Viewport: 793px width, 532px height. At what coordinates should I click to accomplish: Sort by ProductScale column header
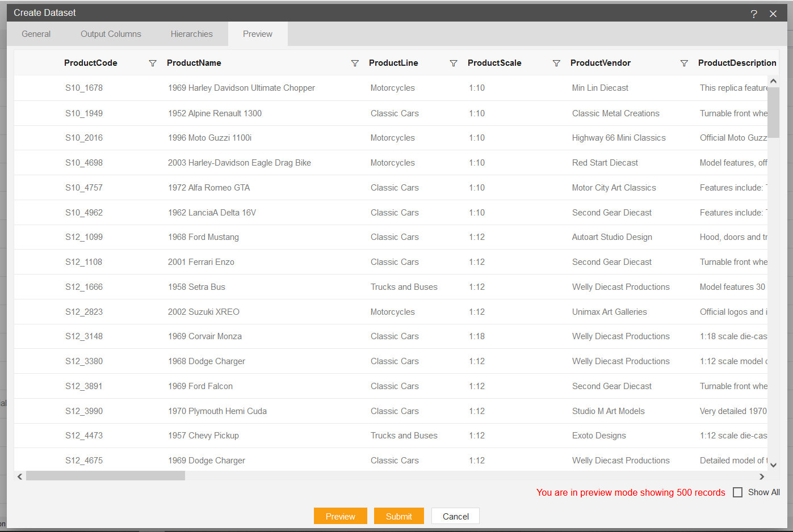(x=494, y=63)
